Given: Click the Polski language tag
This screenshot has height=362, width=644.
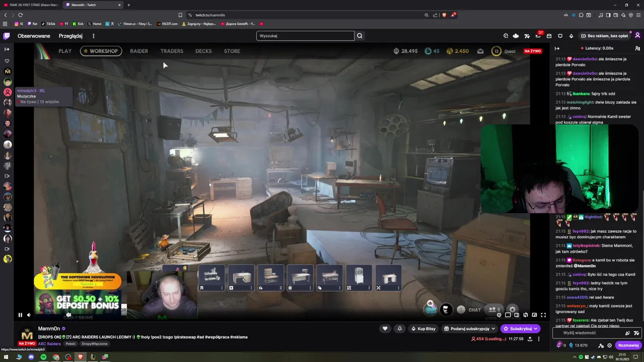Looking at the screenshot, I should click(x=70, y=344).
